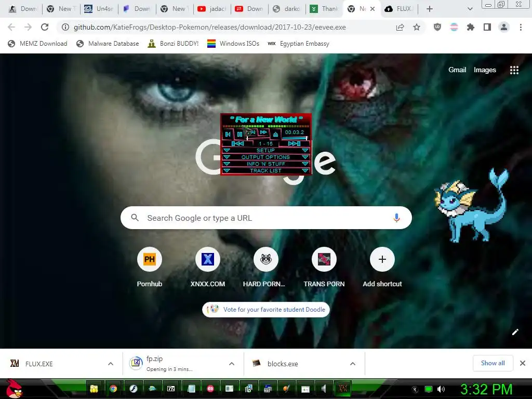Jump to first track with rewind-to-start button
Viewport: 532px width, 399px height.
(x=237, y=143)
